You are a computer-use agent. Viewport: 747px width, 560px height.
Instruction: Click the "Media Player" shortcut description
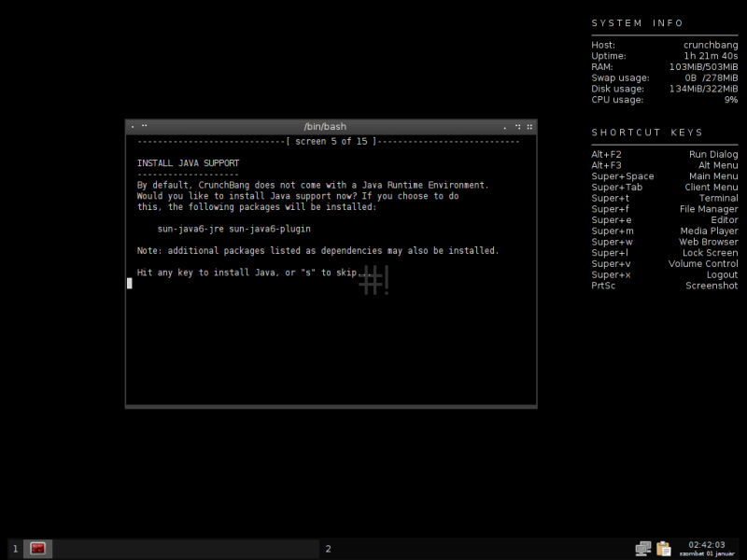[x=710, y=231]
